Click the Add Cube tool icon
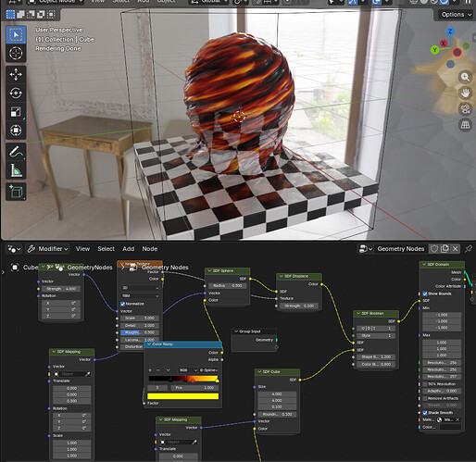476x462 pixels. pyautogui.click(x=16, y=192)
